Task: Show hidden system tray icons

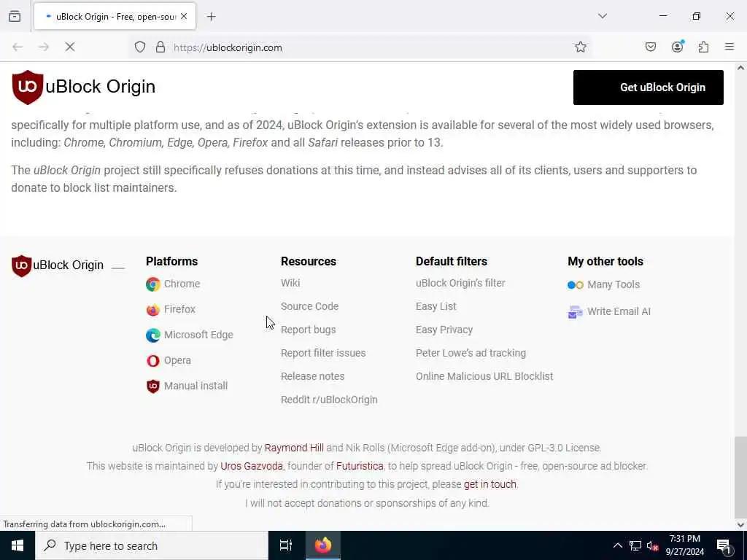Action: click(617, 545)
